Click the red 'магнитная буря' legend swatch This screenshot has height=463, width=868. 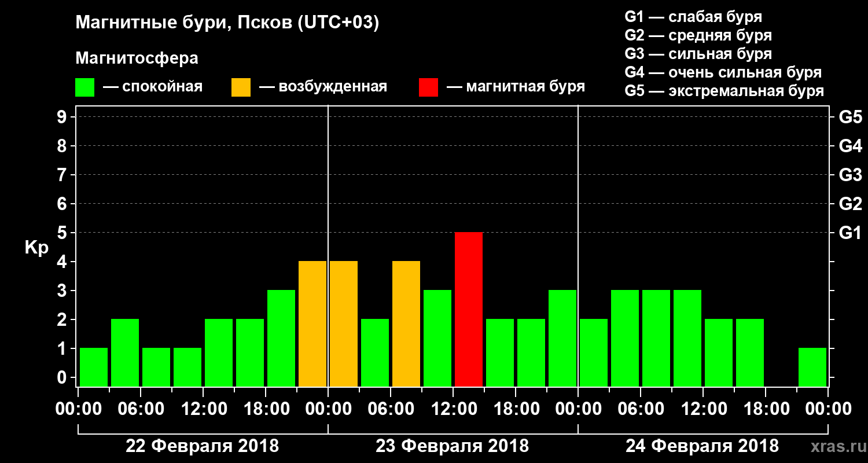[428, 87]
